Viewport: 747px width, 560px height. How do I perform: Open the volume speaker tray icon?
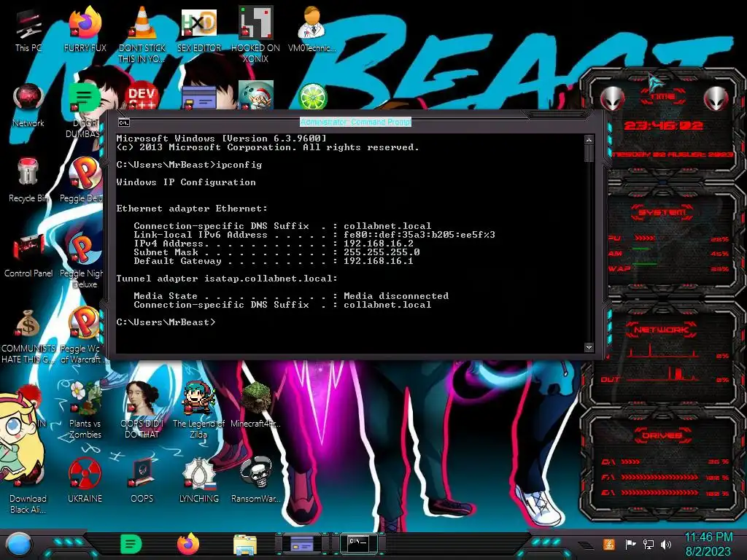click(666, 544)
